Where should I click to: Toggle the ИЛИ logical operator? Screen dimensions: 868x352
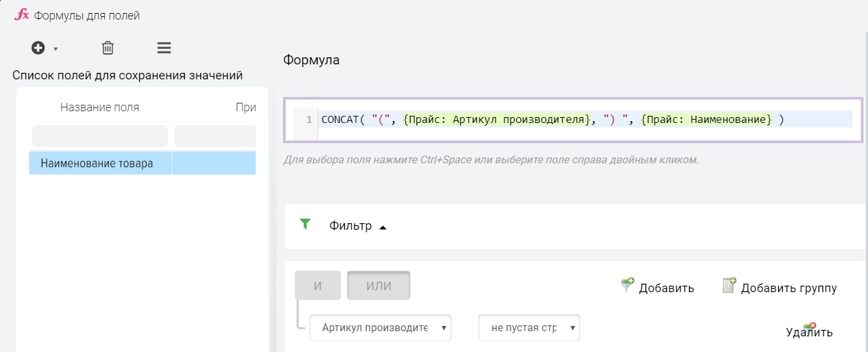point(378,286)
